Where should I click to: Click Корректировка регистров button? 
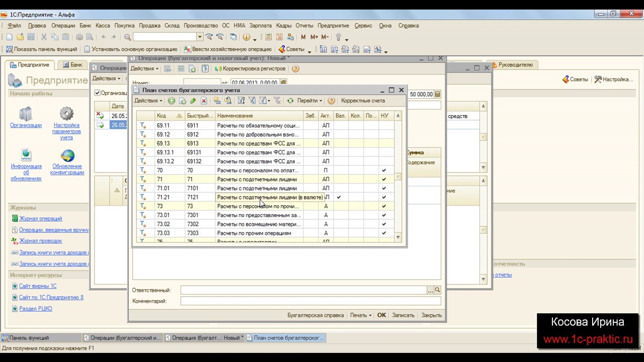coord(250,69)
